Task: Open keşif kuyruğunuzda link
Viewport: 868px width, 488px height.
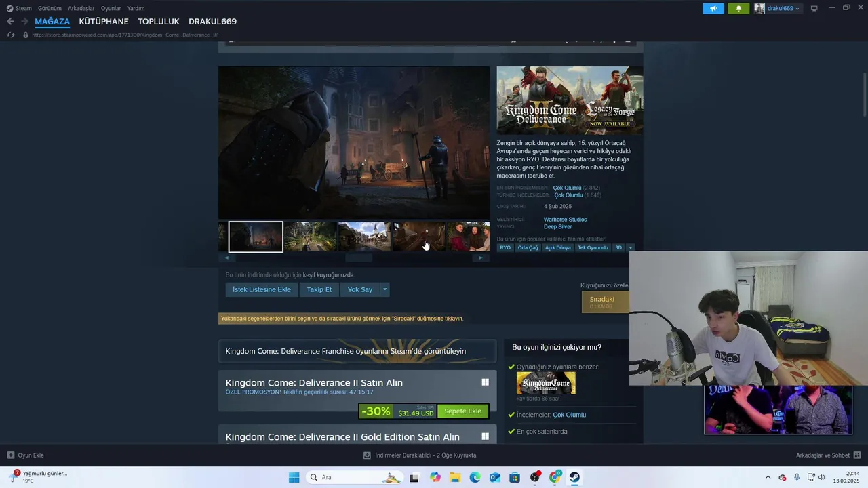Action: click(328, 275)
